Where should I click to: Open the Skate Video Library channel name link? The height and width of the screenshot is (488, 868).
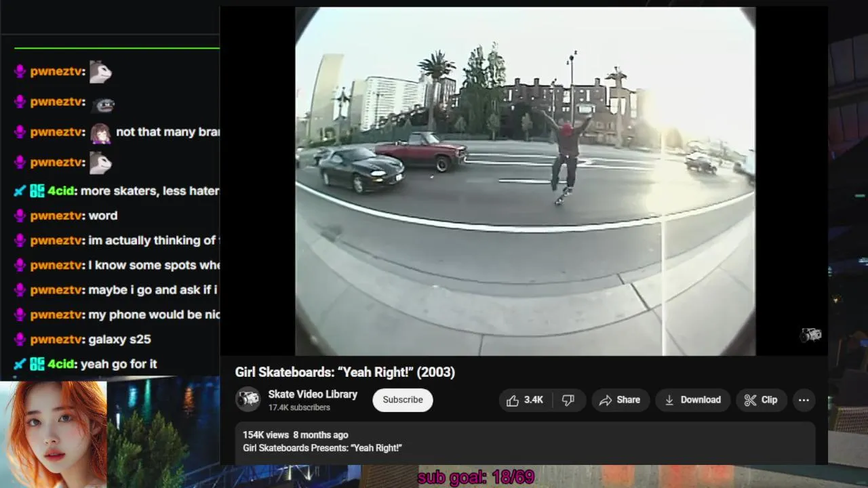313,394
